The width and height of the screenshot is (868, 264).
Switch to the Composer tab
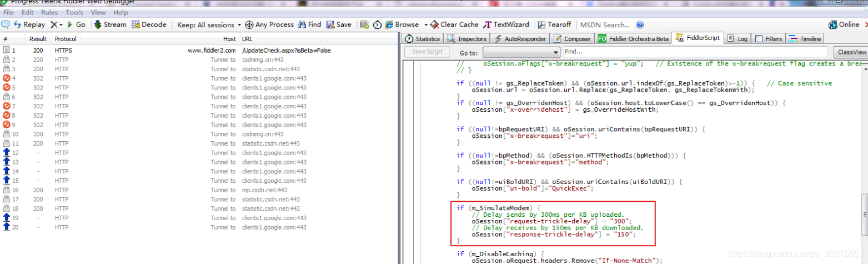click(x=572, y=39)
